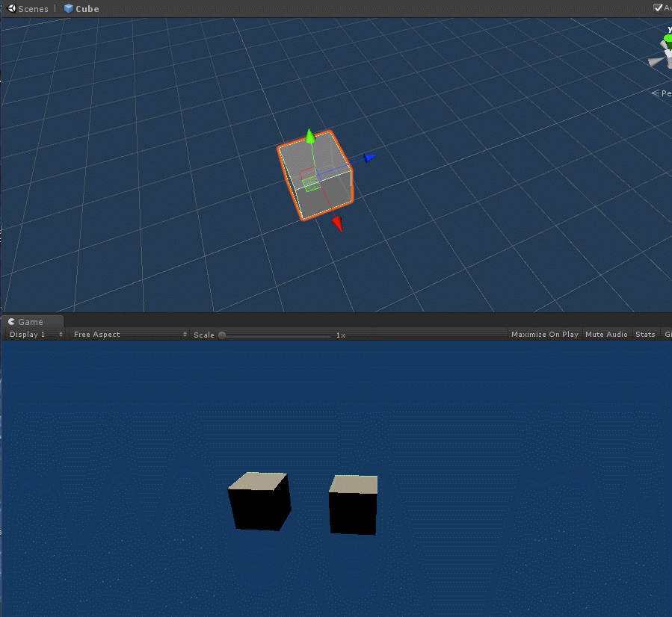Image resolution: width=672 pixels, height=617 pixels.
Task: Click the red X arrow of the move gizmo
Action: coord(337,222)
